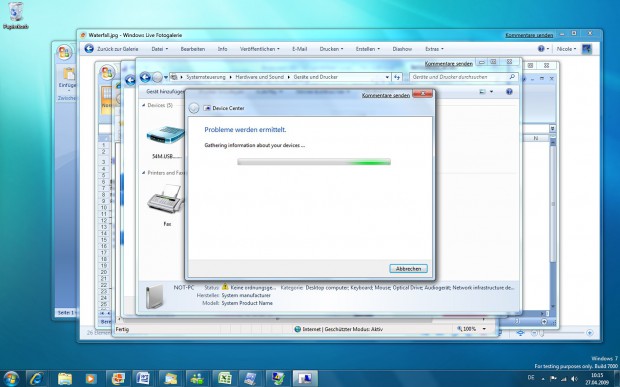Click the DE language indicator
Image resolution: width=620 pixels, height=387 pixels.
point(530,379)
